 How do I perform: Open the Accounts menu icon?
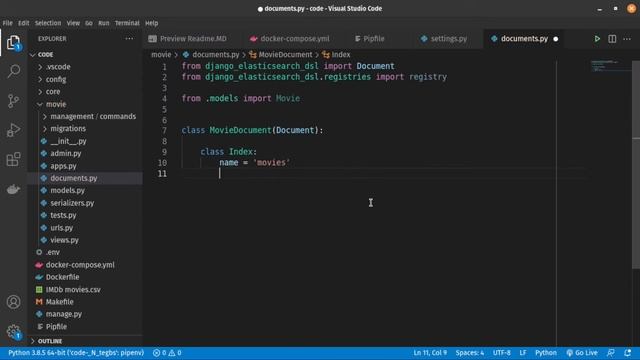[13, 302]
